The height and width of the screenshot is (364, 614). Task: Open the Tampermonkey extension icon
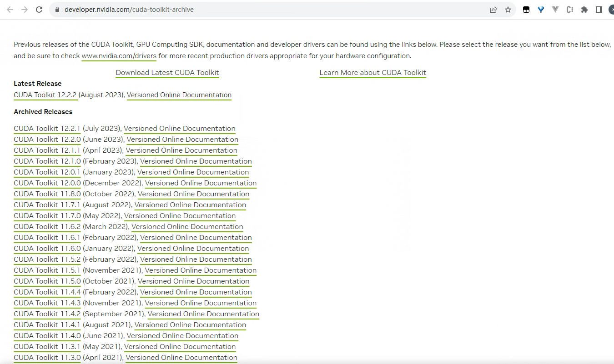pyautogui.click(x=526, y=10)
